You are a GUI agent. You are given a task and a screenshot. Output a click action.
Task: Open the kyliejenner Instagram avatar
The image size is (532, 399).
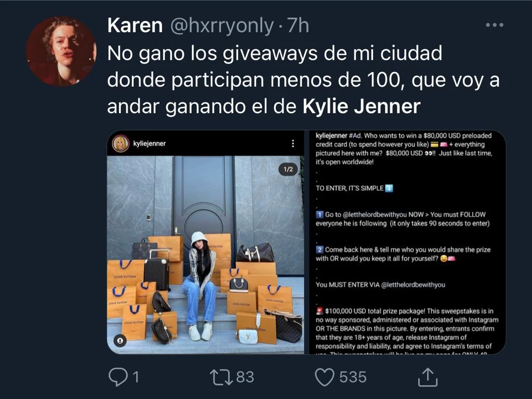[121, 143]
